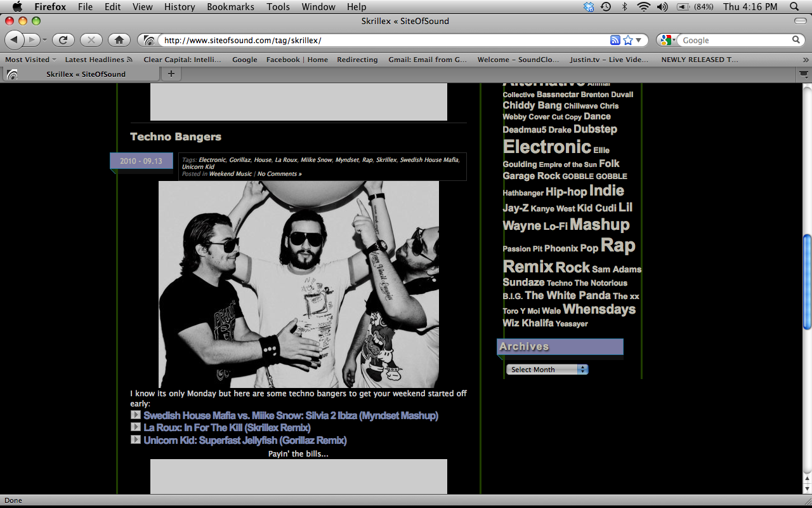Open the Latest Headlines feed bookmark
Screen dimensions: 812x508
click(x=99, y=60)
